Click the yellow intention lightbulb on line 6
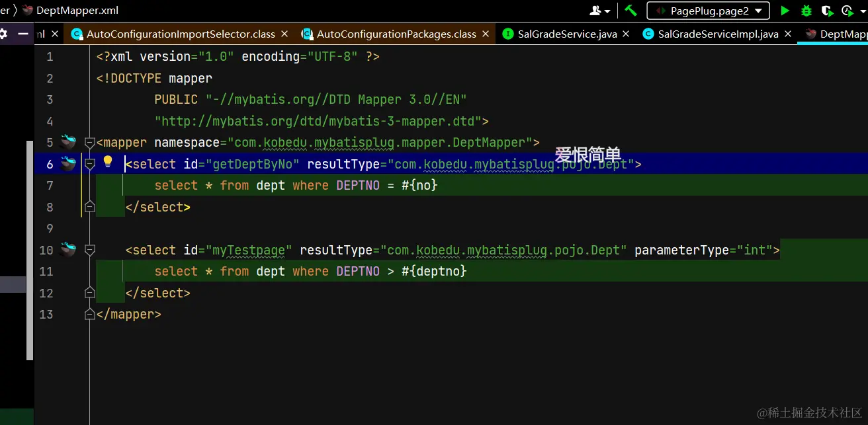Viewport: 868px width, 425px height. pyautogui.click(x=108, y=162)
